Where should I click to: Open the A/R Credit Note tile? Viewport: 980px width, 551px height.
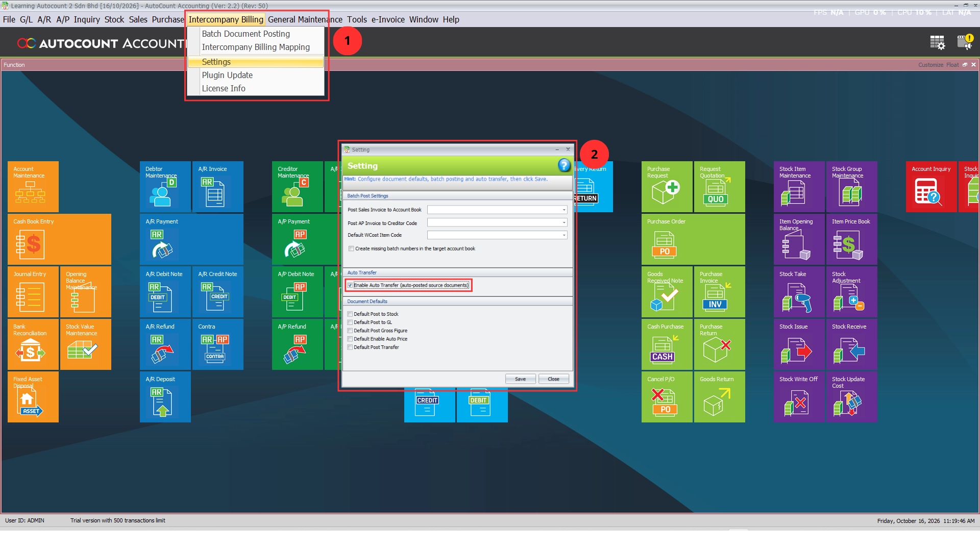pos(218,292)
